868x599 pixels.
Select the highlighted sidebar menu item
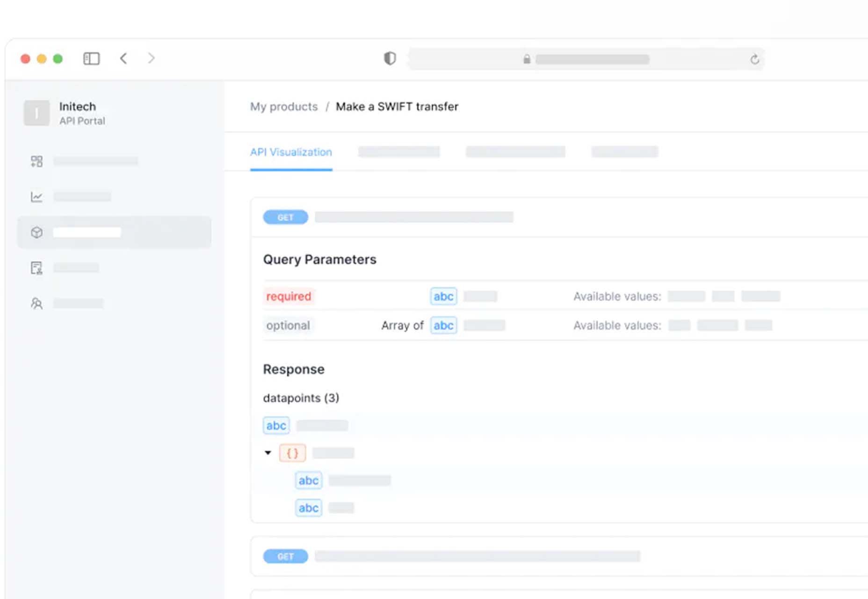point(114,232)
